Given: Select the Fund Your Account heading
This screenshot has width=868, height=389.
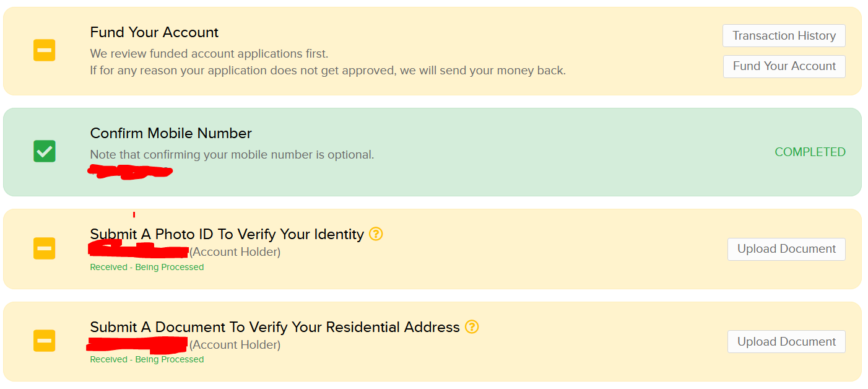Looking at the screenshot, I should click(154, 32).
